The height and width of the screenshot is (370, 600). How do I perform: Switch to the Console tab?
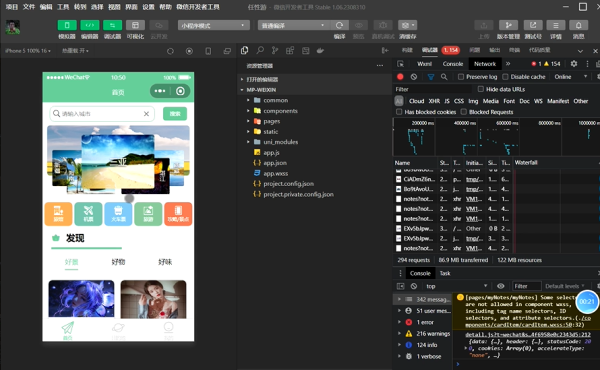[x=453, y=64]
